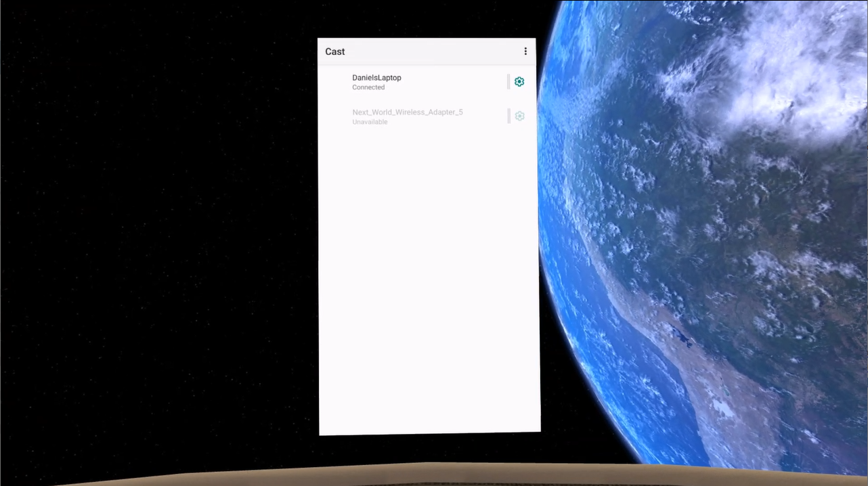Viewport: 868px width, 486px height.
Task: Click the Connected status under DanielsLaptop
Action: [x=368, y=87]
